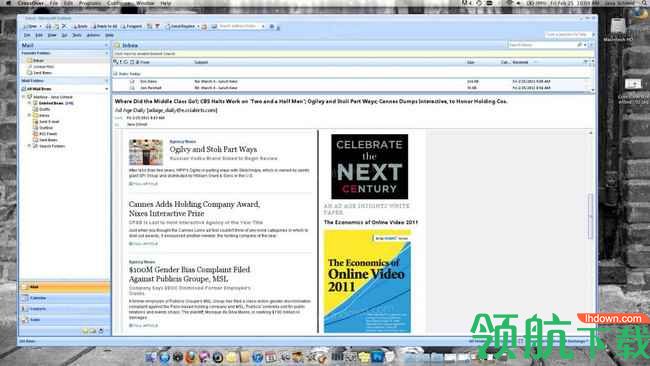Click Reply to All button
The image size is (650, 366).
[105, 26]
